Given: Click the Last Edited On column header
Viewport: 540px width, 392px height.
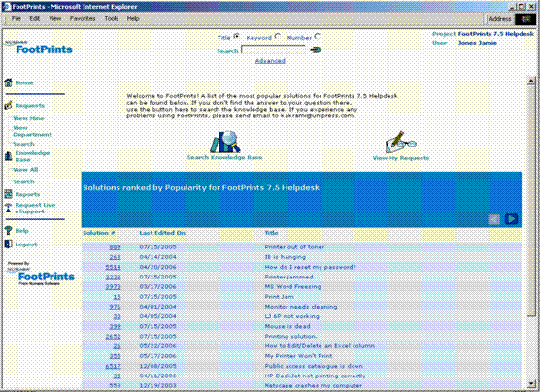Looking at the screenshot, I should tap(162, 233).
